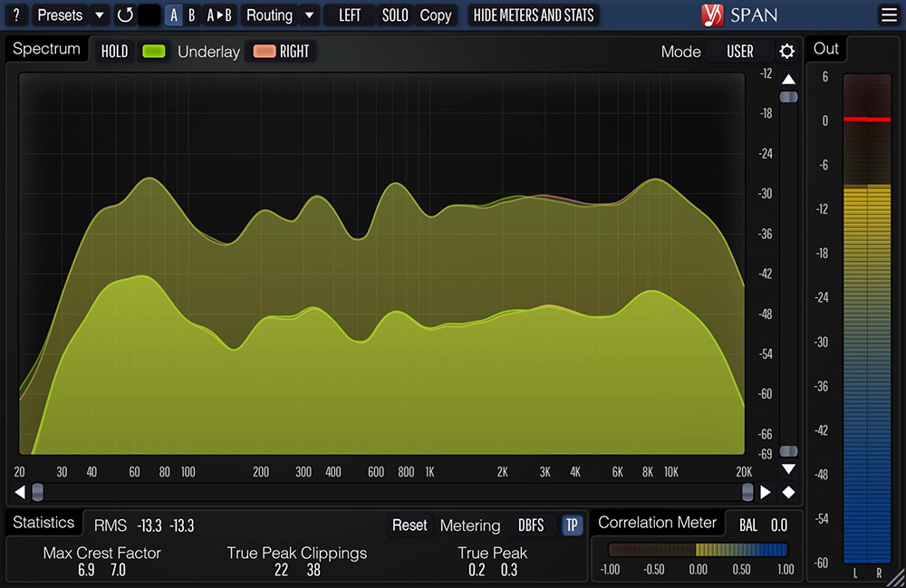This screenshot has height=588, width=906.
Task: Switch to preset slot B
Action: coord(191,14)
